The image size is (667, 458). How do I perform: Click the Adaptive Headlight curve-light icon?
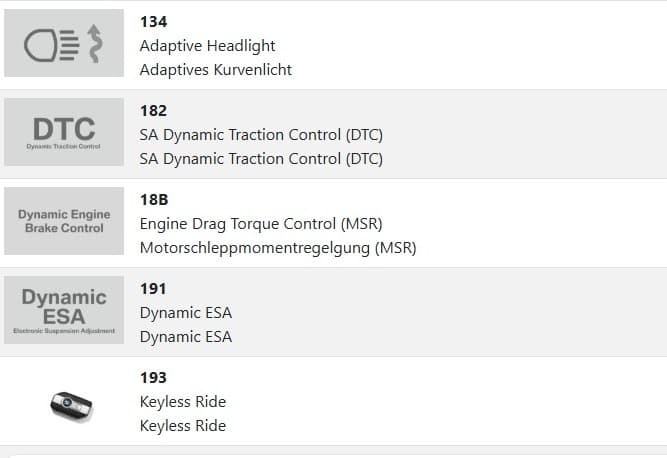(64, 43)
